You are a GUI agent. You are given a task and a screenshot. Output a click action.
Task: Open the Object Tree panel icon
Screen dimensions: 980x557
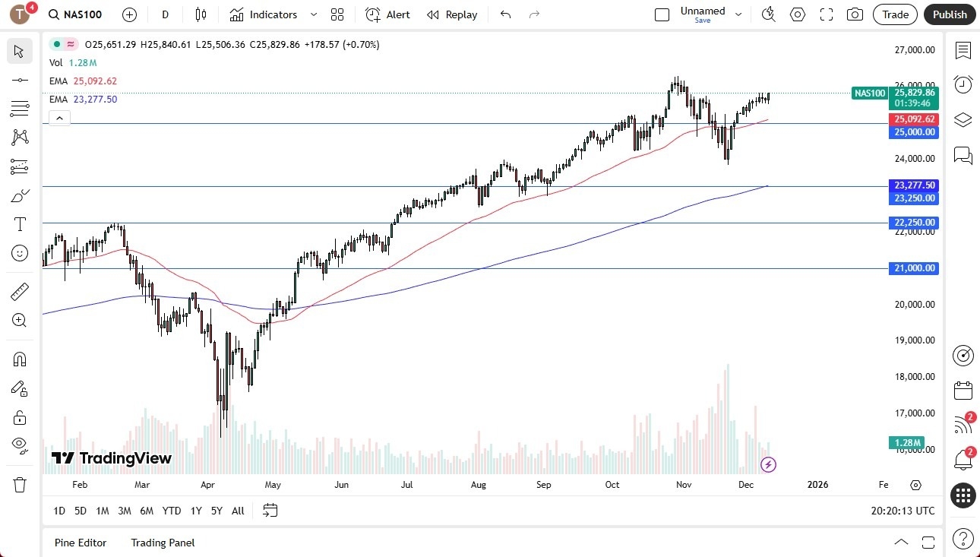pyautogui.click(x=963, y=119)
